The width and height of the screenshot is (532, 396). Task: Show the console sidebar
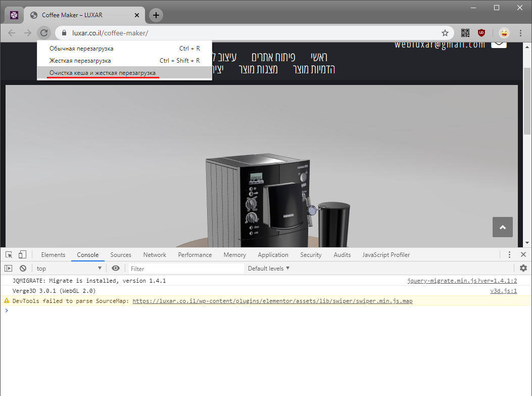click(x=9, y=269)
